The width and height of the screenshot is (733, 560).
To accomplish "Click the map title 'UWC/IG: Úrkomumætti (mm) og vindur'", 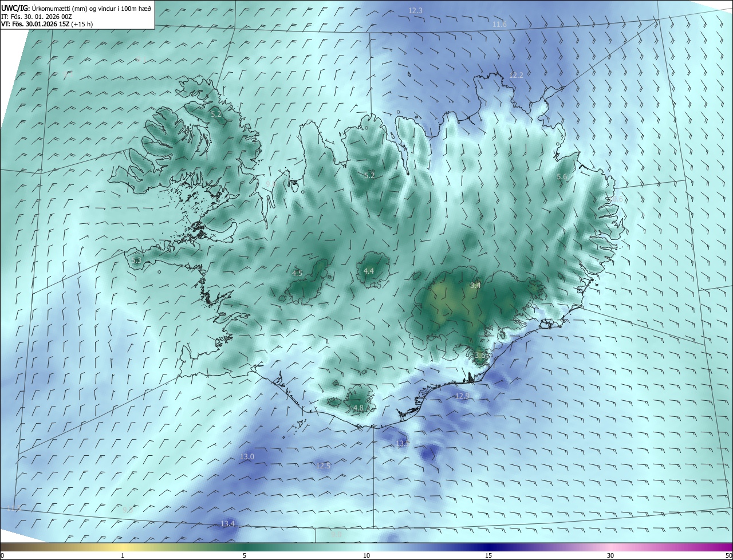I will click(x=77, y=8).
